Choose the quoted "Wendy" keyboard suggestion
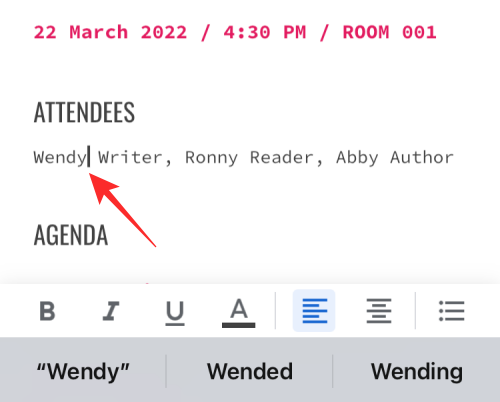500x402 pixels. [x=83, y=371]
